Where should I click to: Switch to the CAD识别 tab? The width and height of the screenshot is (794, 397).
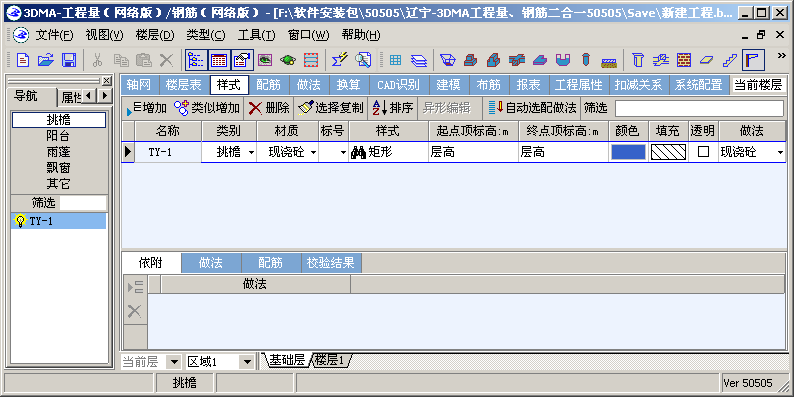pyautogui.click(x=399, y=85)
